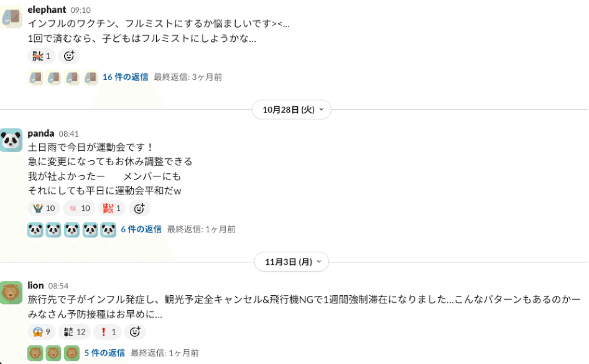
Task: Click the username elephant
Action: click(x=47, y=9)
